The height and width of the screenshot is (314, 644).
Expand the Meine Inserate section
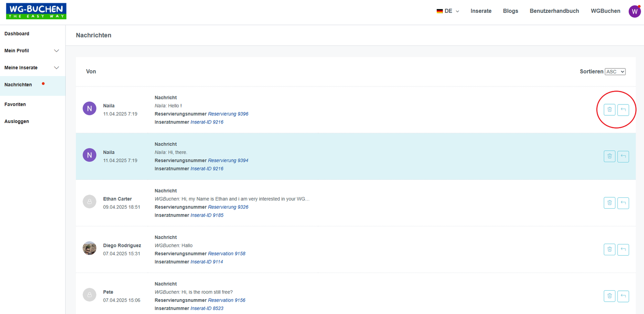(x=32, y=68)
